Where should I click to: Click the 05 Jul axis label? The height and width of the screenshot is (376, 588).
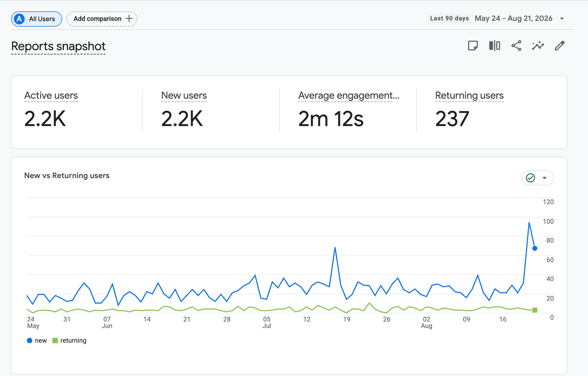[x=267, y=322]
